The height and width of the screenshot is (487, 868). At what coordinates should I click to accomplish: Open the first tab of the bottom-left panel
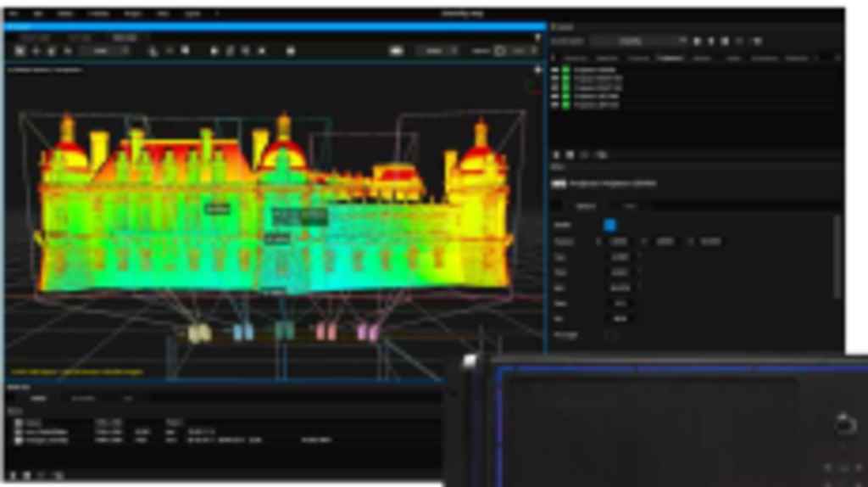[38, 399]
